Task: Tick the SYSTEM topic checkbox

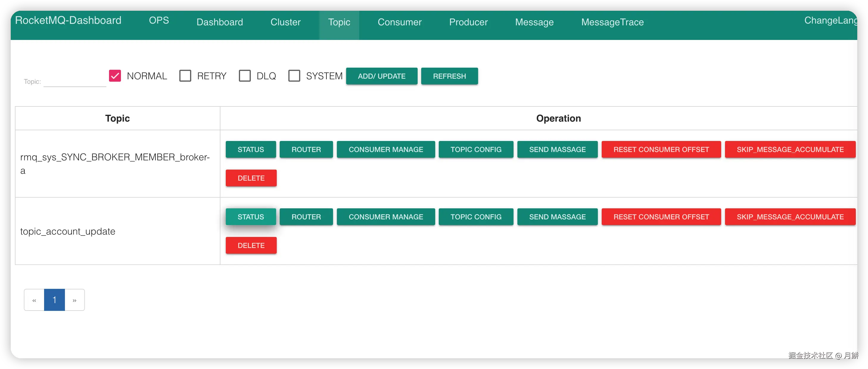Action: (294, 76)
